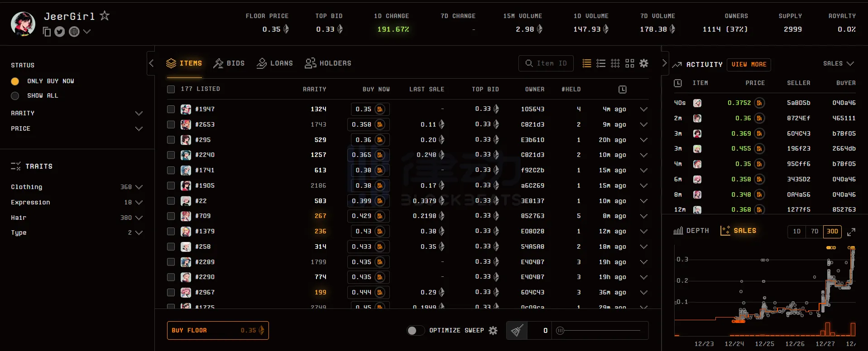Image resolution: width=868 pixels, height=351 pixels.
Task: Switch to large grid view
Action: pyautogui.click(x=629, y=63)
